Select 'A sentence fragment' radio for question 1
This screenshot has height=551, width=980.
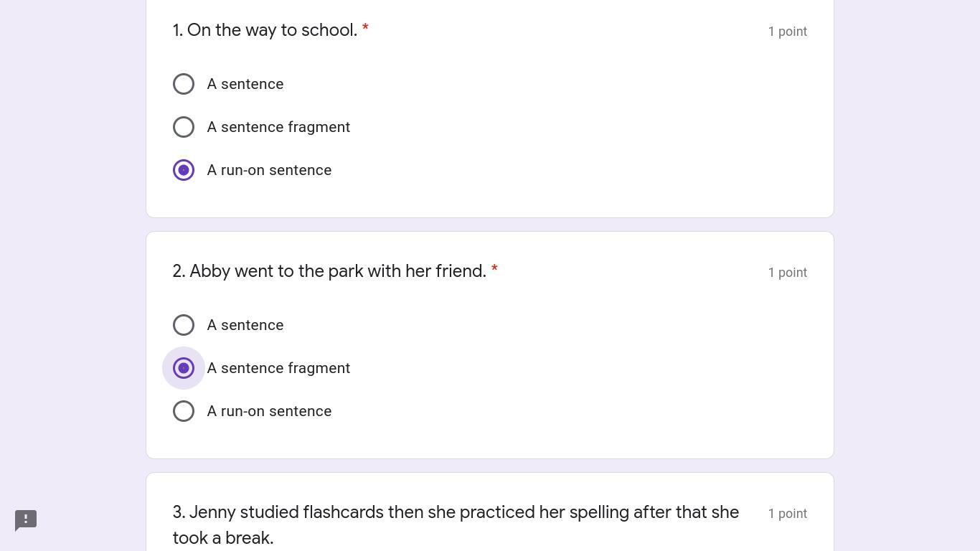(184, 127)
